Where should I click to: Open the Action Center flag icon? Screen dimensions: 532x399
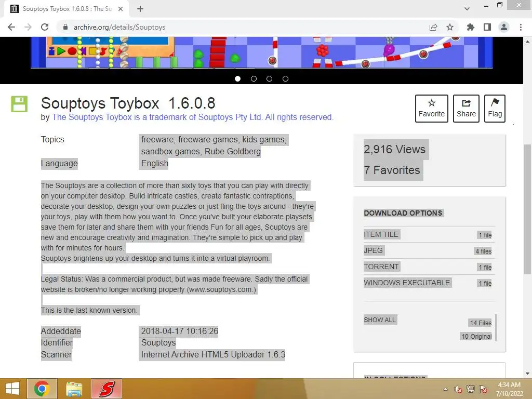[x=483, y=389]
